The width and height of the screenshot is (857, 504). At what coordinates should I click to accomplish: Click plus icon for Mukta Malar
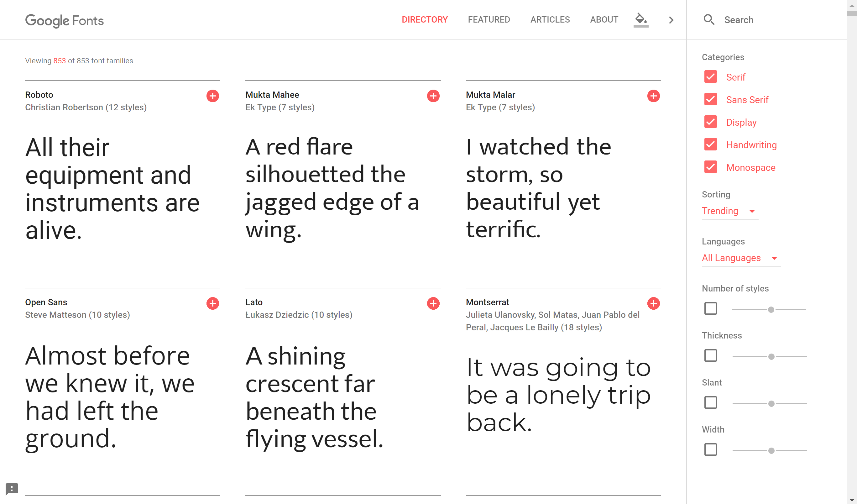(653, 96)
